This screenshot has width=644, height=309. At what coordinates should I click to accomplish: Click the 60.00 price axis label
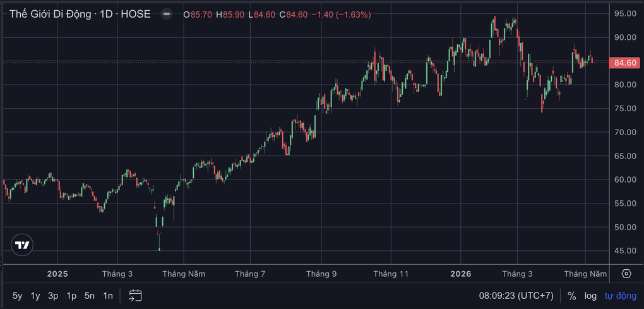point(626,179)
